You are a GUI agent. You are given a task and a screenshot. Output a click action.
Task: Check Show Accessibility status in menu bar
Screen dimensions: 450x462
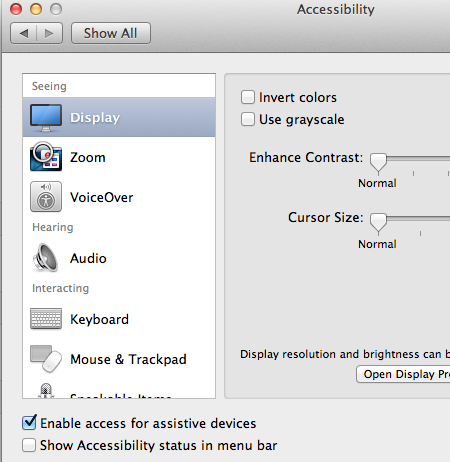click(x=29, y=445)
